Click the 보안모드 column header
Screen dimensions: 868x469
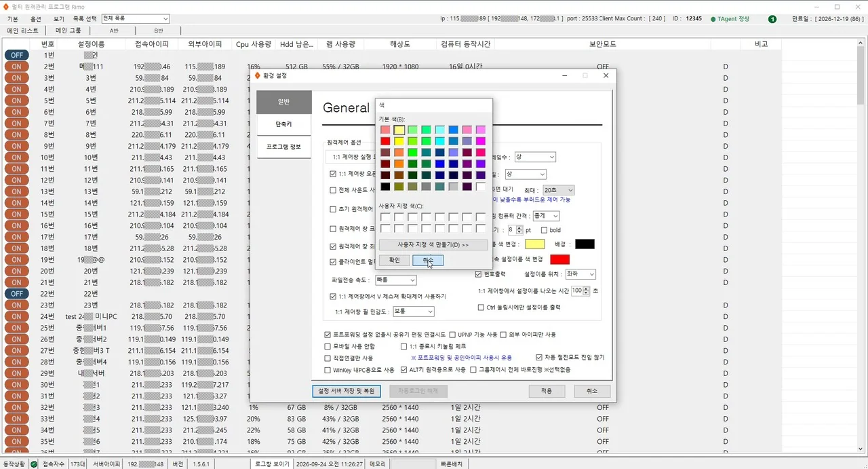[602, 44]
